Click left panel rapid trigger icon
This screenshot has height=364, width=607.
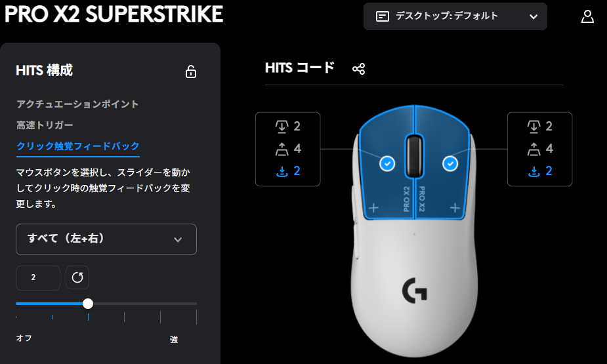coord(282,148)
